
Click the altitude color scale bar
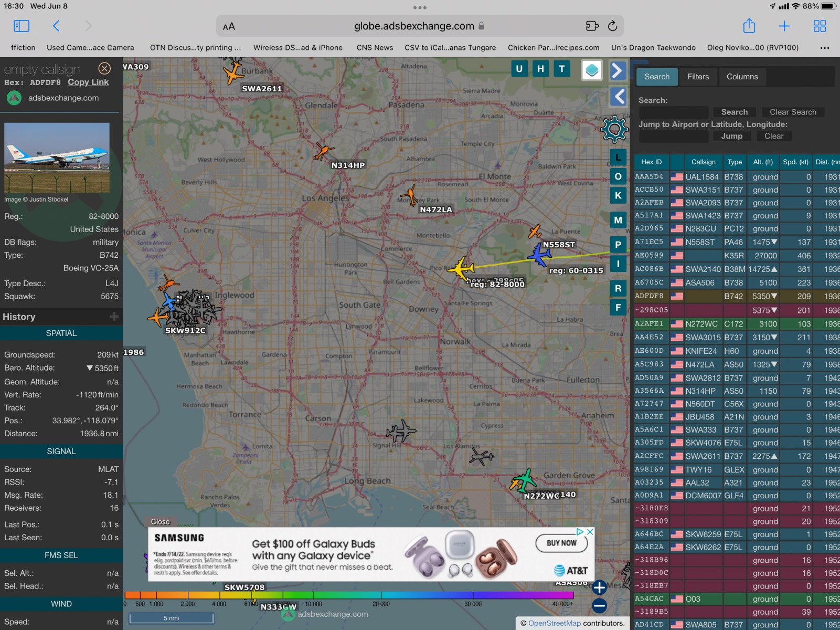(x=349, y=595)
